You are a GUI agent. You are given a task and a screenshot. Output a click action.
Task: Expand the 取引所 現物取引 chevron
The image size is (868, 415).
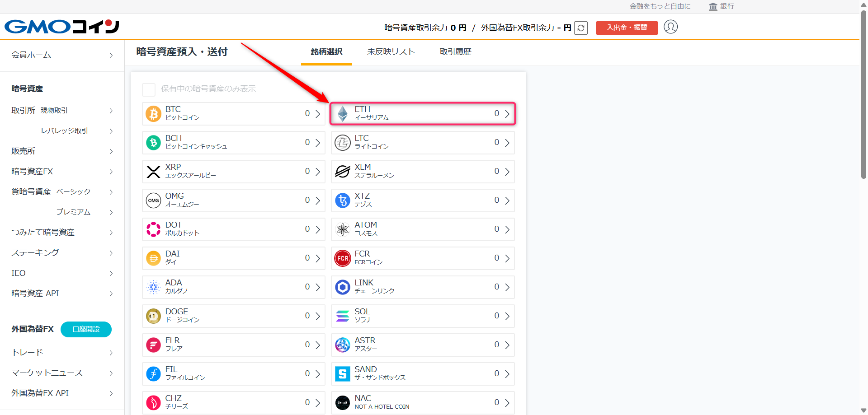111,111
